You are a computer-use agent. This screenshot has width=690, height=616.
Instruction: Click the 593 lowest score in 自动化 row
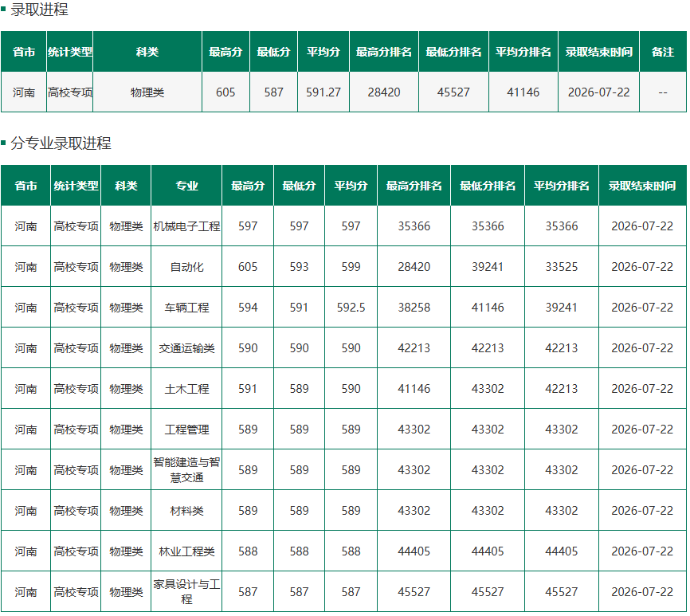pos(299,267)
